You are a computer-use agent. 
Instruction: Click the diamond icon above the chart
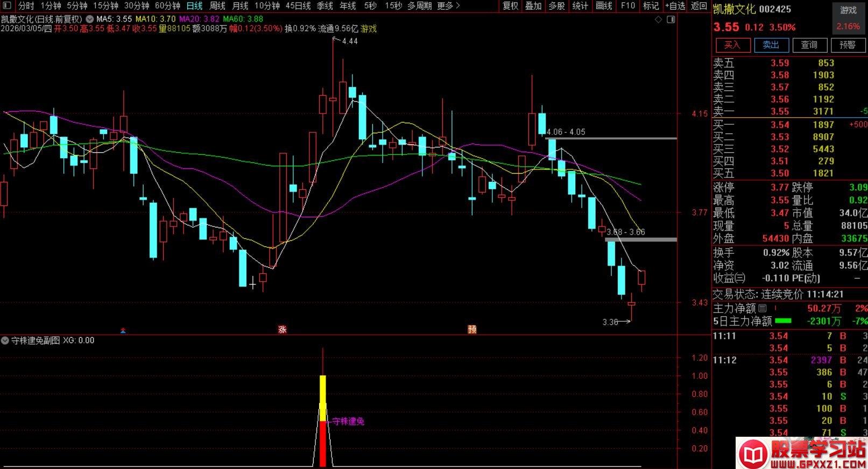(658, 19)
